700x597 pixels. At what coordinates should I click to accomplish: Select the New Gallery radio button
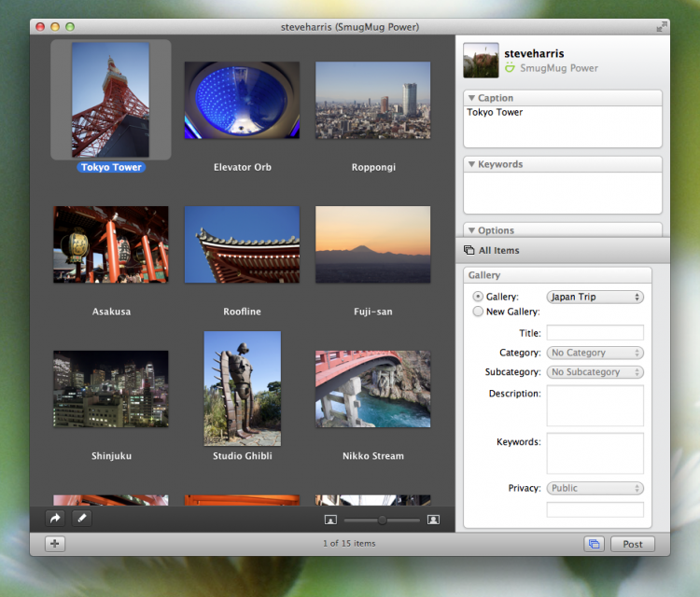click(478, 312)
